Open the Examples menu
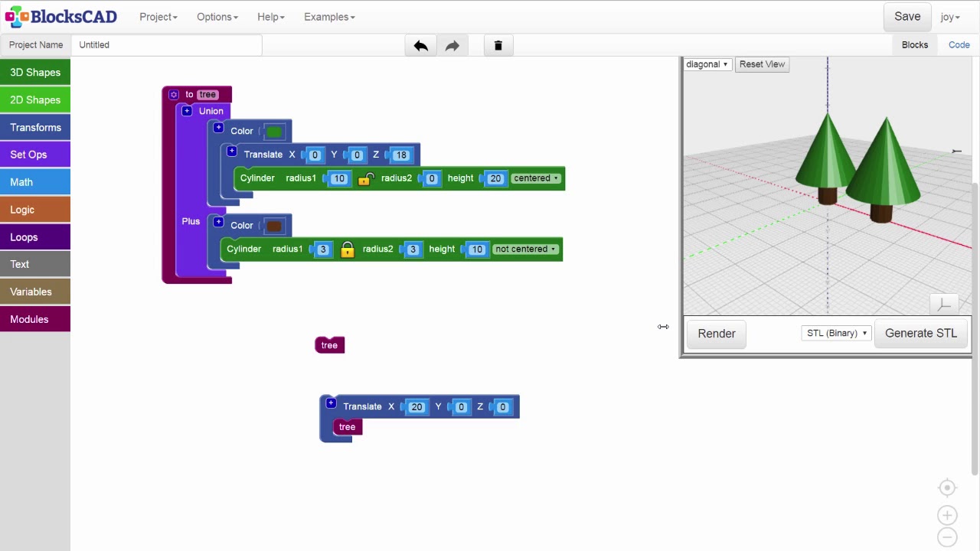Screen dimensions: 980x551 coord(329,17)
